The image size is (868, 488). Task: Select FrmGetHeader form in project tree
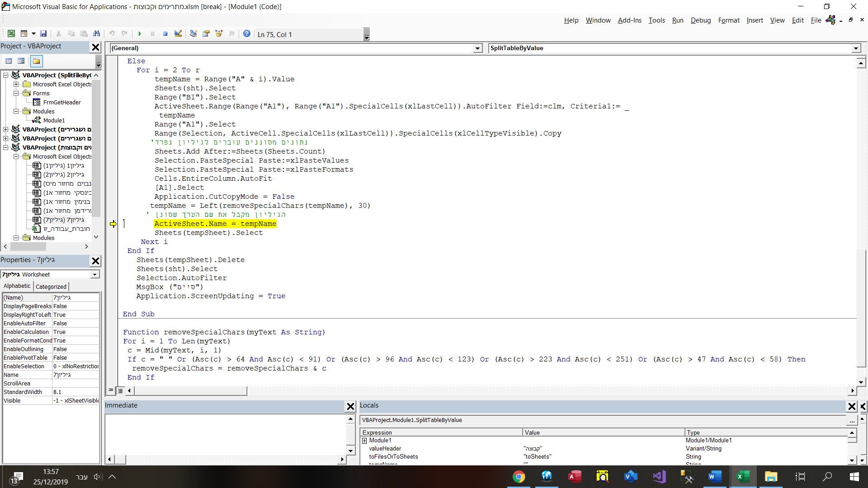tap(62, 103)
